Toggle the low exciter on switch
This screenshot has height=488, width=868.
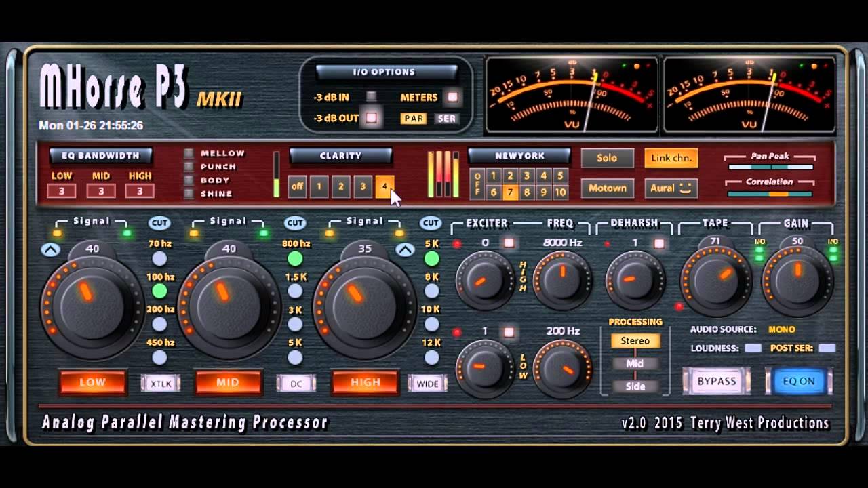click(509, 332)
